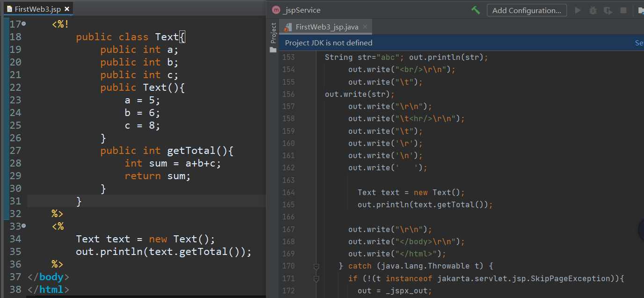The width and height of the screenshot is (644, 298).
Task: Switch to the FirstWeb3_jsp.java tab
Action: pyautogui.click(x=327, y=27)
